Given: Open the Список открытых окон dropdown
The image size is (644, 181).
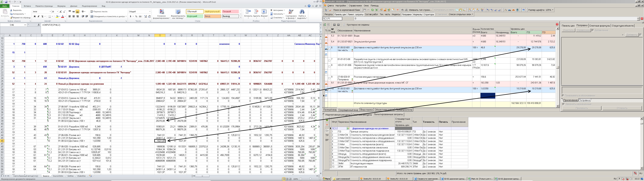Looking at the screenshot, I should 461,15.
